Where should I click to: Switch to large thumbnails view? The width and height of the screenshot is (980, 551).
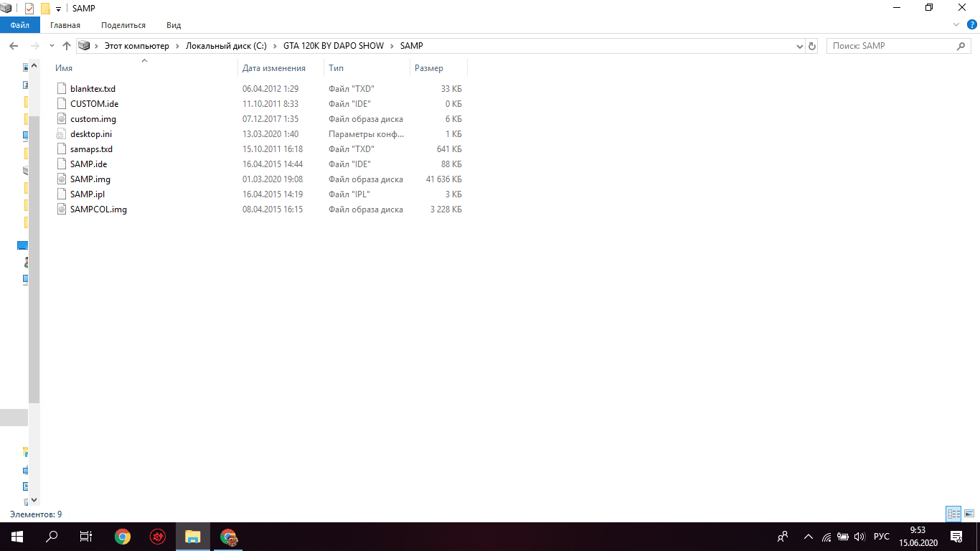coord(969,514)
